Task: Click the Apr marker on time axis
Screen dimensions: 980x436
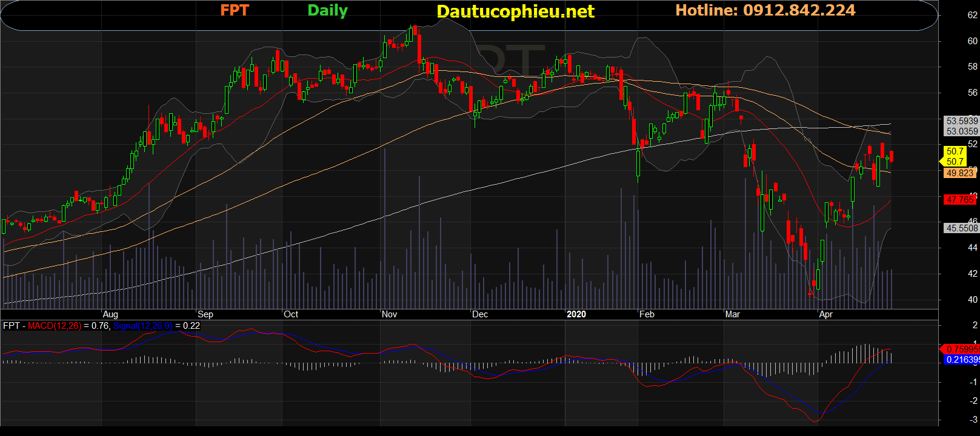Action: 825,314
